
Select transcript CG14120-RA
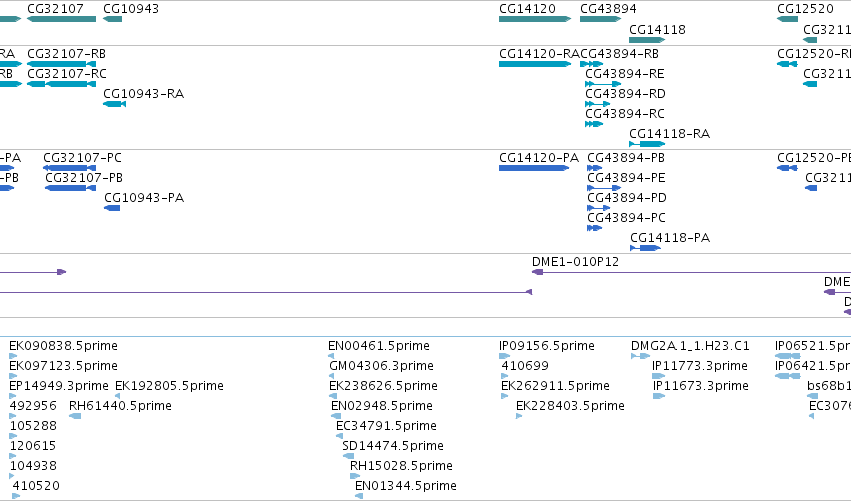point(535,64)
